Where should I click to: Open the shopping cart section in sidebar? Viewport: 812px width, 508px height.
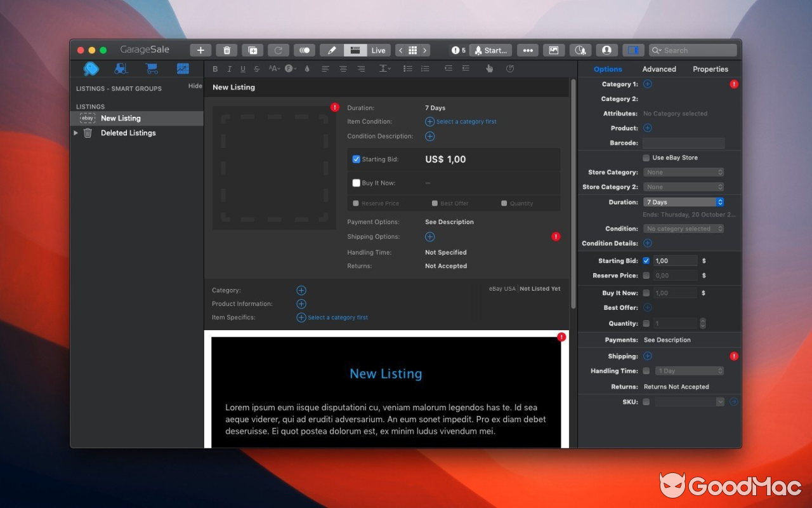152,68
